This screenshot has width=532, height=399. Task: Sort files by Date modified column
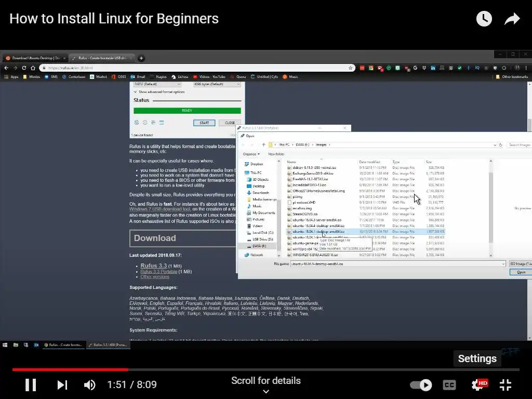[369, 162]
